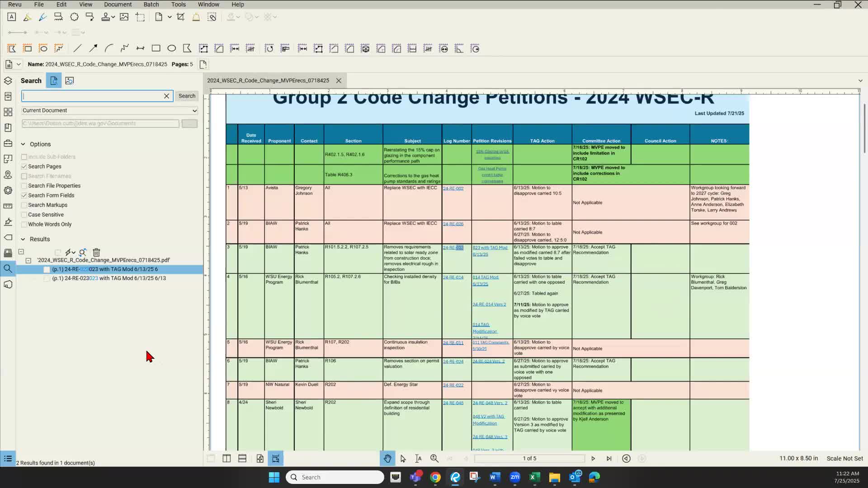Enable the Search File Properties checkbox
The width and height of the screenshot is (868, 488).
tap(24, 186)
